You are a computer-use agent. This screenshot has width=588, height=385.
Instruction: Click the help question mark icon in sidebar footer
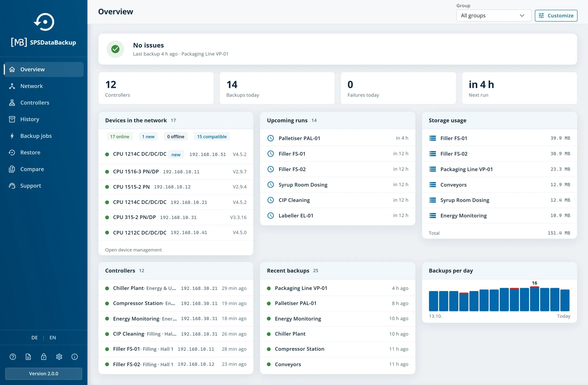tap(13, 357)
